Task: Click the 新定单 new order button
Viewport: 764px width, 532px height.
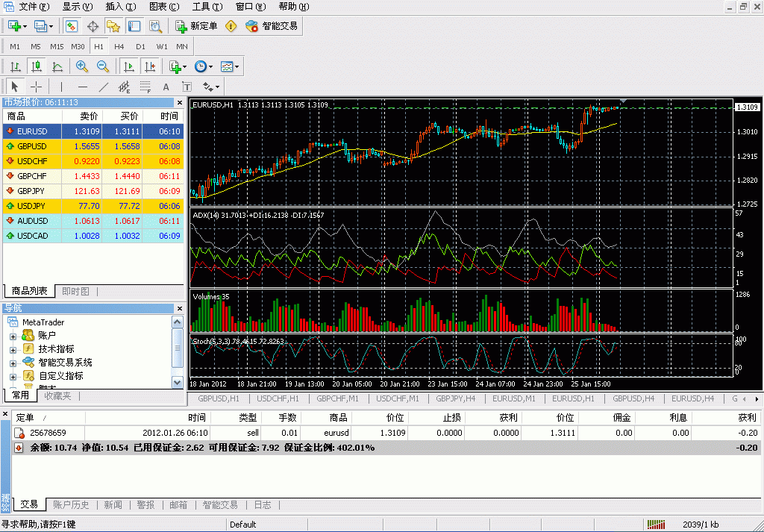Action: point(196,26)
